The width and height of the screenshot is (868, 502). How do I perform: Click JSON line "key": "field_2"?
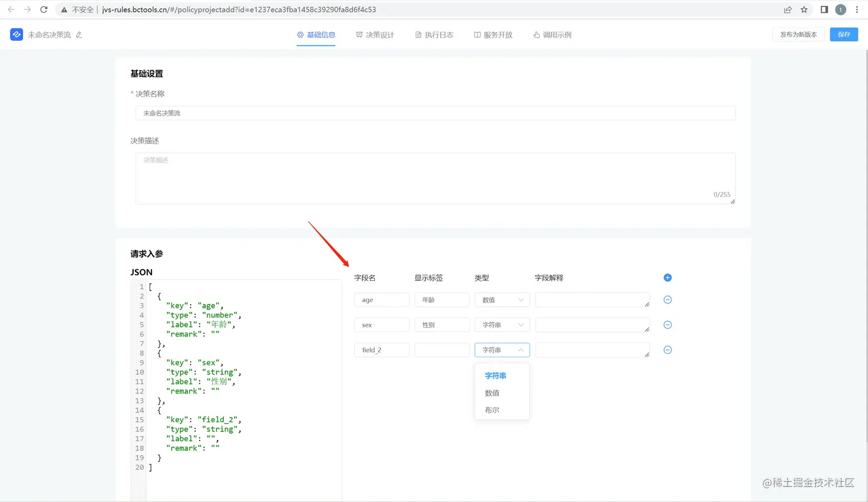click(x=204, y=419)
